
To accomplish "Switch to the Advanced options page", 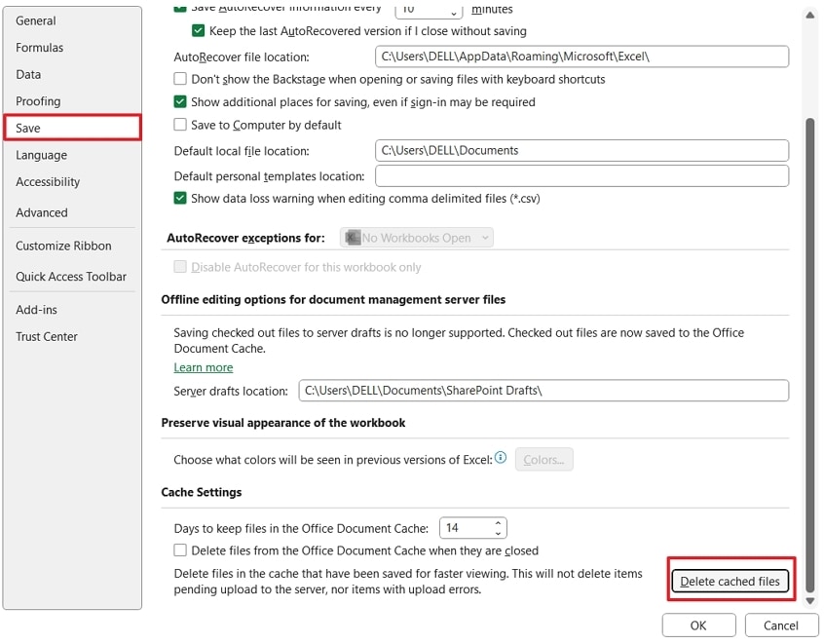I will click(42, 212).
